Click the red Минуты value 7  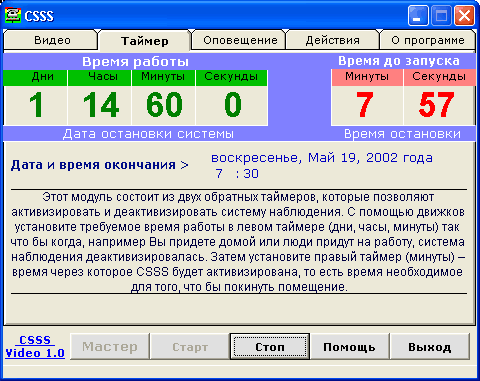coord(365,105)
